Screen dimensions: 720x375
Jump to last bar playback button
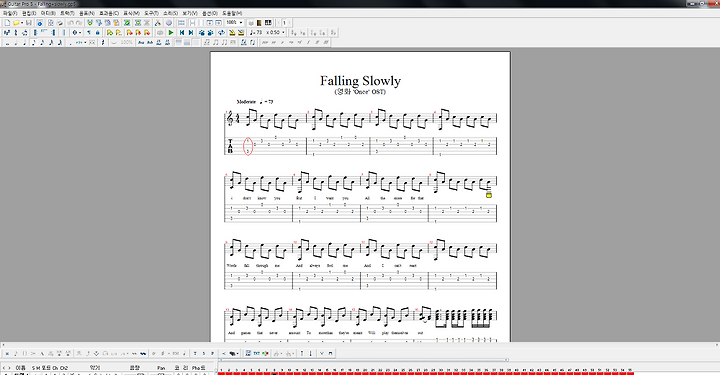pyautogui.click(x=191, y=33)
